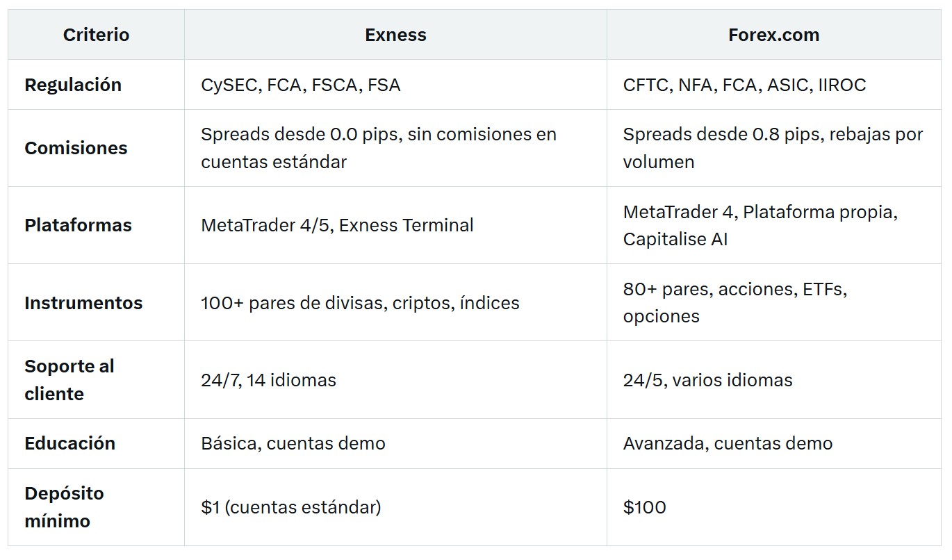Select the Spreads desde 0.0 pips text
952x560 pixels.
[x=300, y=134]
